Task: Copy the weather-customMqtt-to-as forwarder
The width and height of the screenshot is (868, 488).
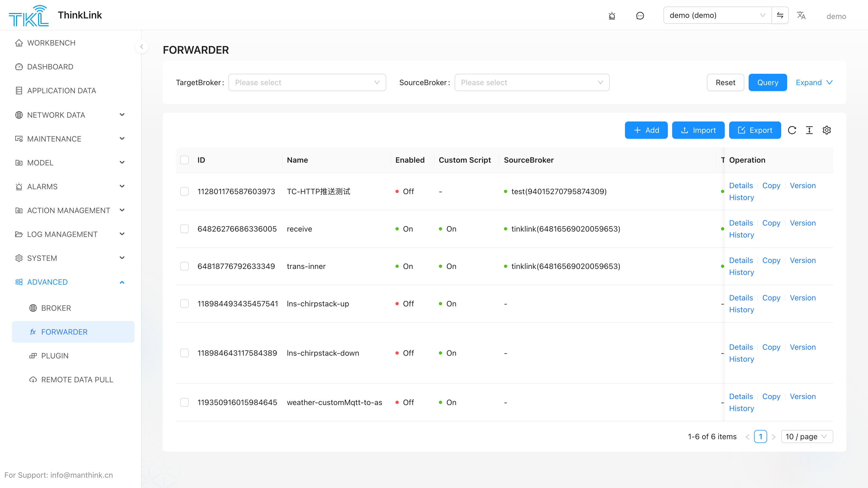Action: point(771,396)
